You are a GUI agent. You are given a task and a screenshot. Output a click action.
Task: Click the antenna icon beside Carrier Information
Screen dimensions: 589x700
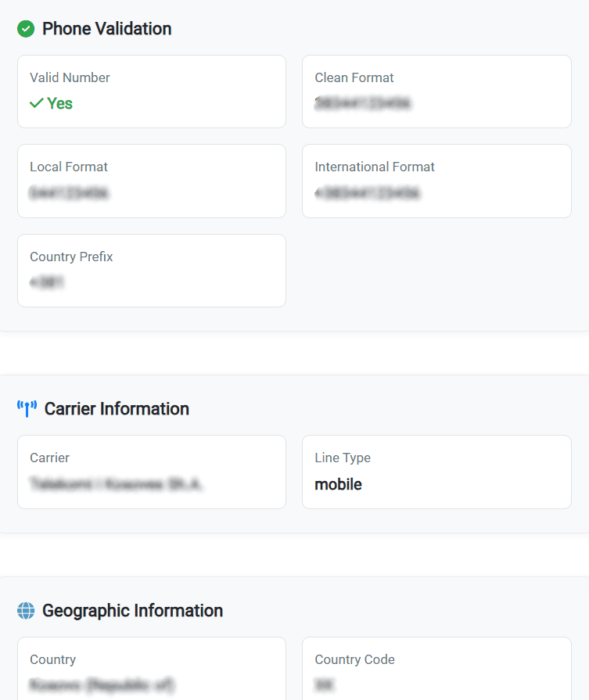click(x=26, y=407)
